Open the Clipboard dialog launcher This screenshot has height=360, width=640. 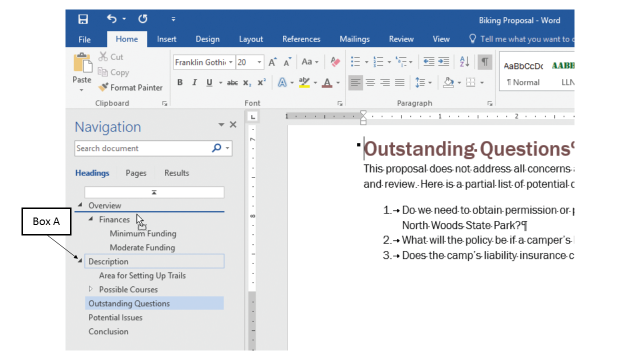[164, 104]
